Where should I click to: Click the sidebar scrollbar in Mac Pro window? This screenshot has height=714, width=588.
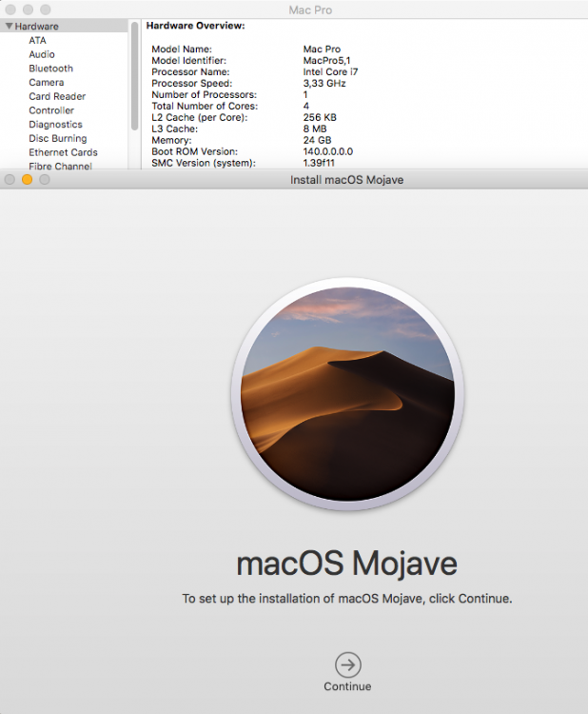tap(134, 76)
